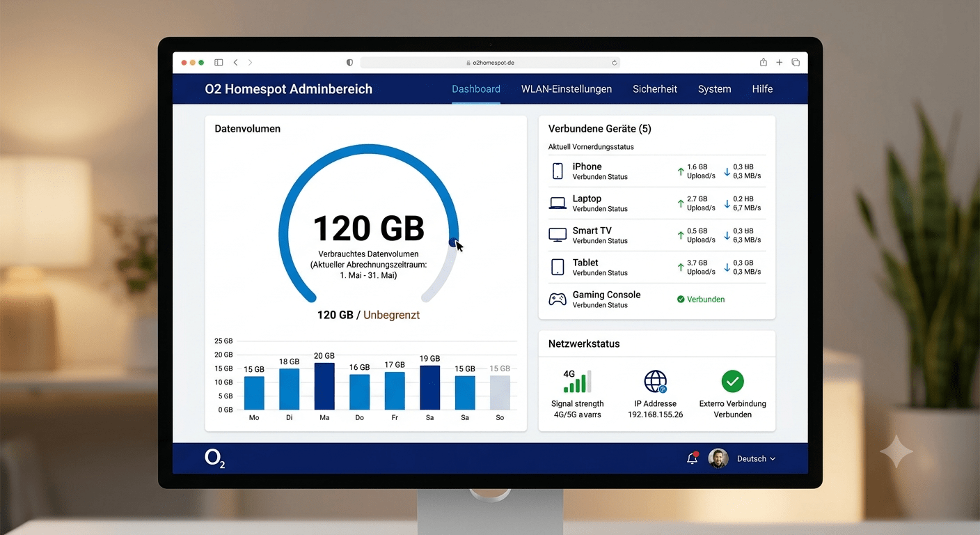
Task: Go to the System tab
Action: click(715, 89)
